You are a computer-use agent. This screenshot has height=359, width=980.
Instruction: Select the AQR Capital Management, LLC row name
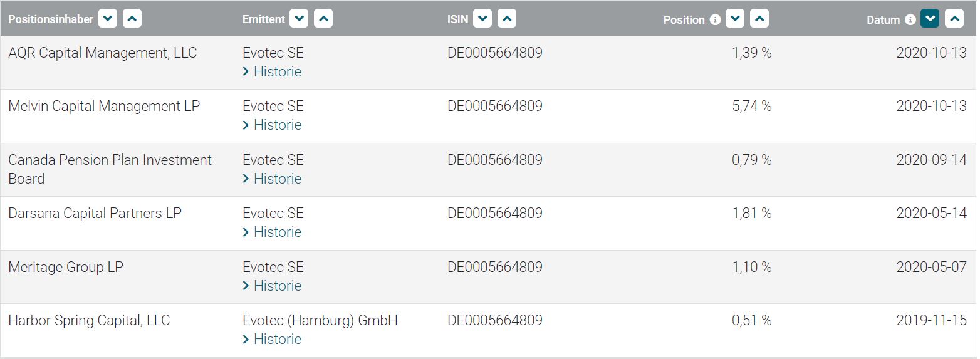[x=102, y=53]
